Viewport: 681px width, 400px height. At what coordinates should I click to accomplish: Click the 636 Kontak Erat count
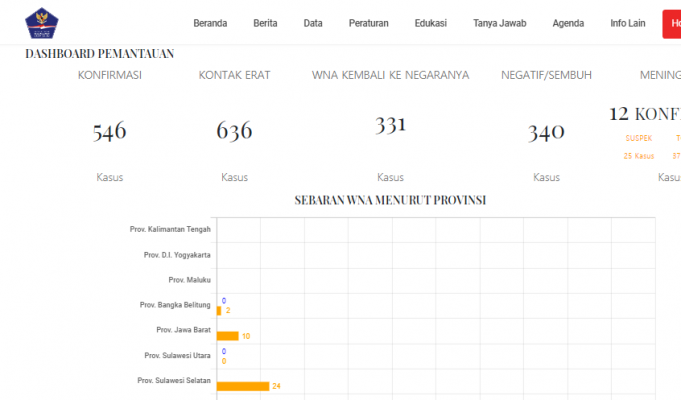[x=234, y=131]
